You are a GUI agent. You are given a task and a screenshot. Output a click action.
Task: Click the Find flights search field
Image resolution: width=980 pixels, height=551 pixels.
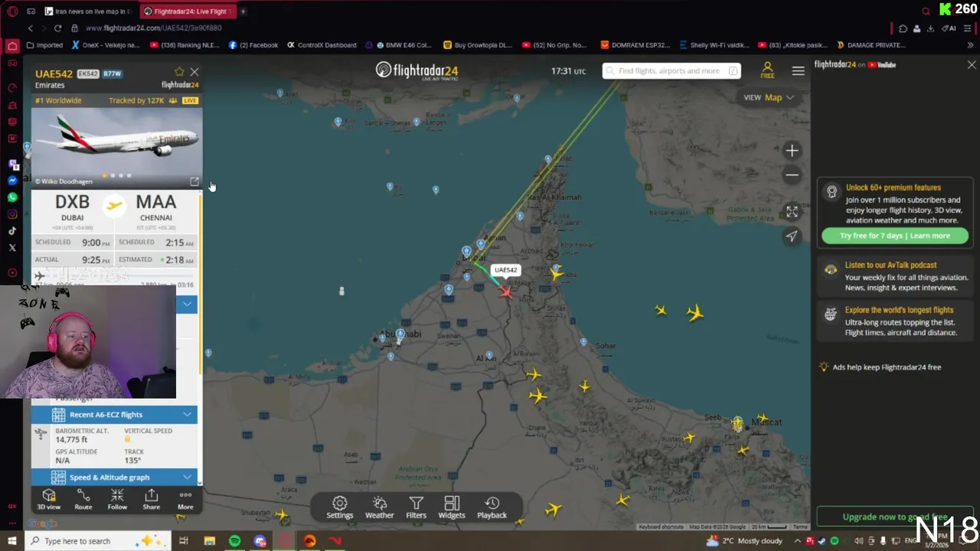point(671,71)
